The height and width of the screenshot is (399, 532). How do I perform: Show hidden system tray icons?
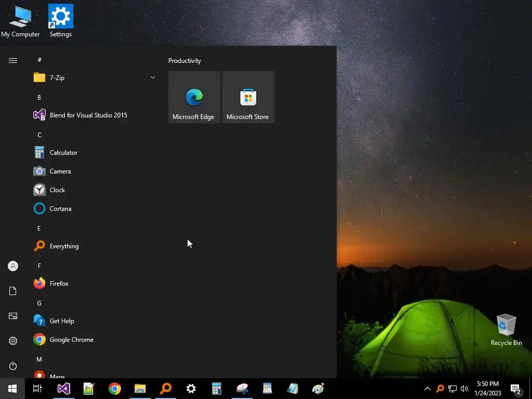point(428,389)
